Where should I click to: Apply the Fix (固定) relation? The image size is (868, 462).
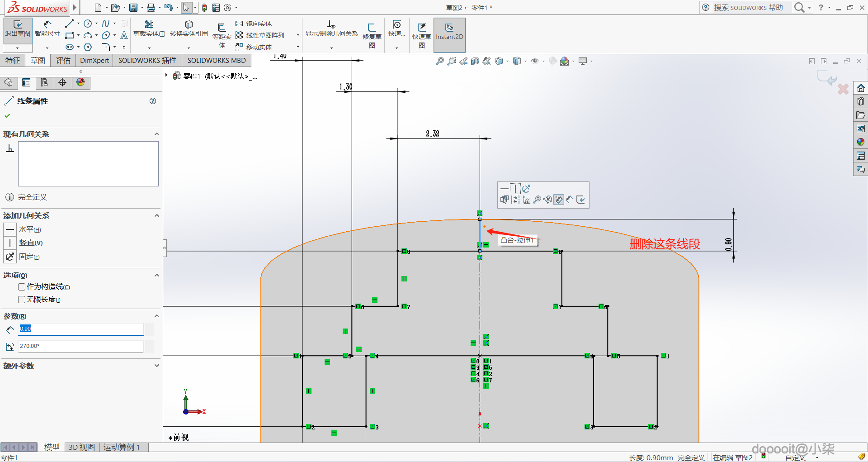10,257
